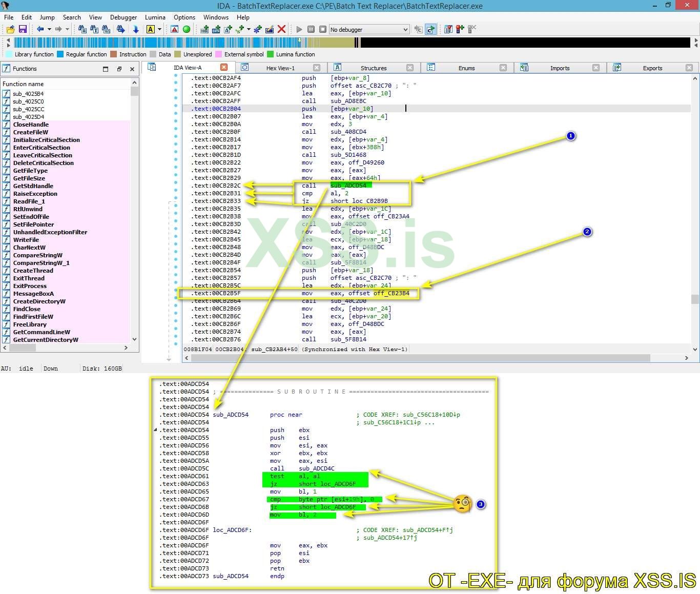Close the IDA View-A tab
Image resolution: width=700 pixels, height=594 pixels.
pos(224,67)
